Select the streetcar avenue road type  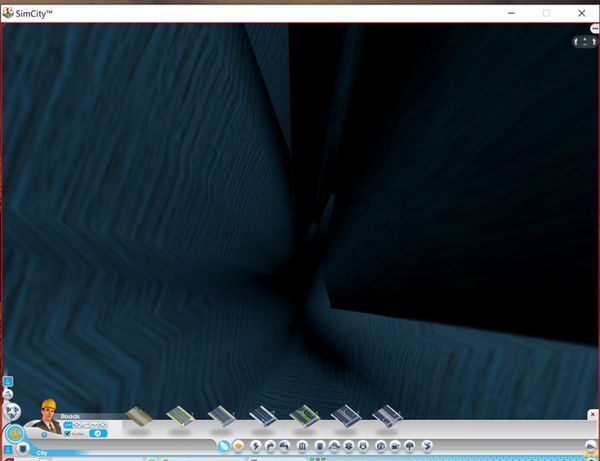click(x=387, y=416)
